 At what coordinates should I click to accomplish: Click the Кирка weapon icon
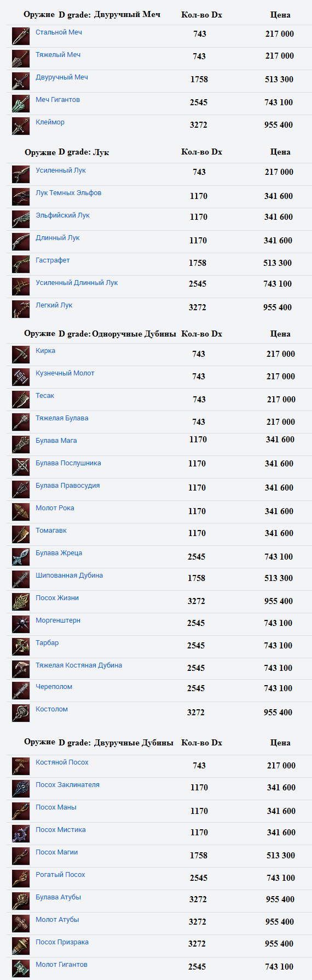point(21,355)
